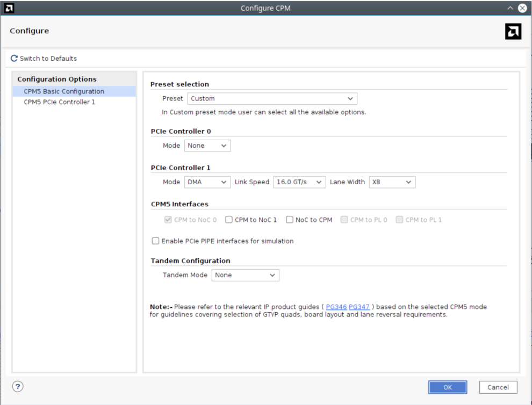Click the Switch to Defaults refresh icon

tap(14, 59)
